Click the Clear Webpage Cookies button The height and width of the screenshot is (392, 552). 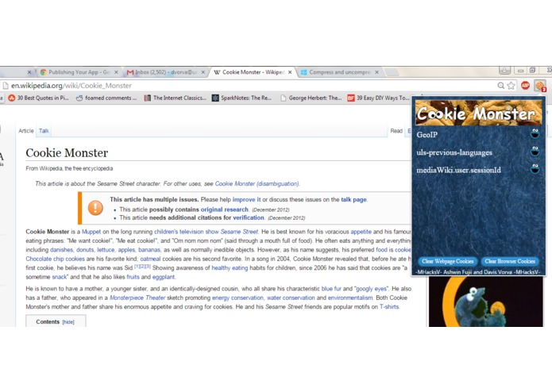447,261
